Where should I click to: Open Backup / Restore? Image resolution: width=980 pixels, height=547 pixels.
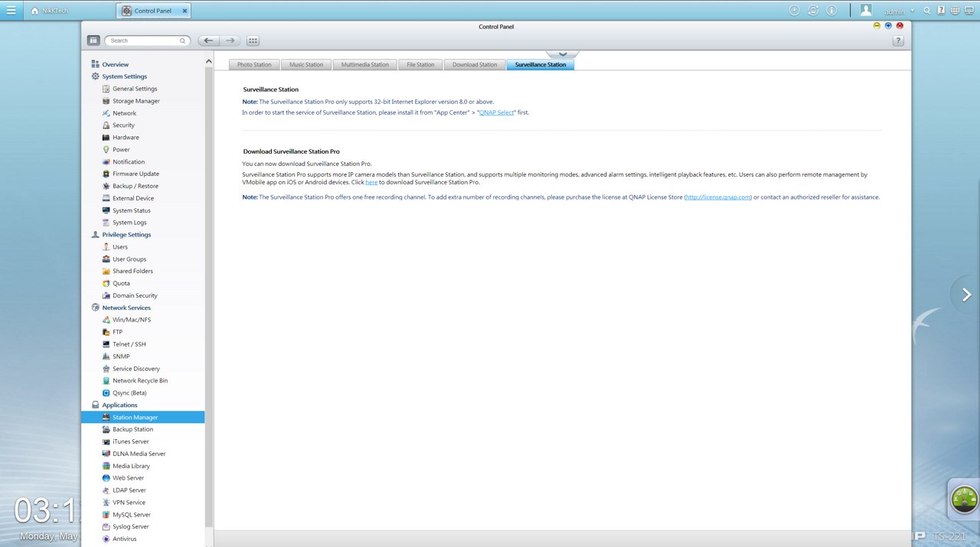(136, 186)
